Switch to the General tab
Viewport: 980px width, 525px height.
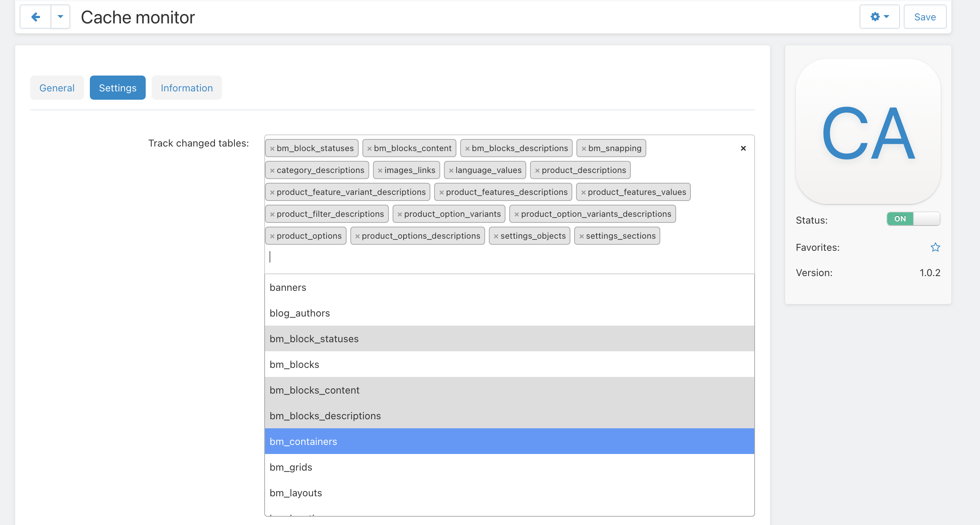tap(57, 88)
